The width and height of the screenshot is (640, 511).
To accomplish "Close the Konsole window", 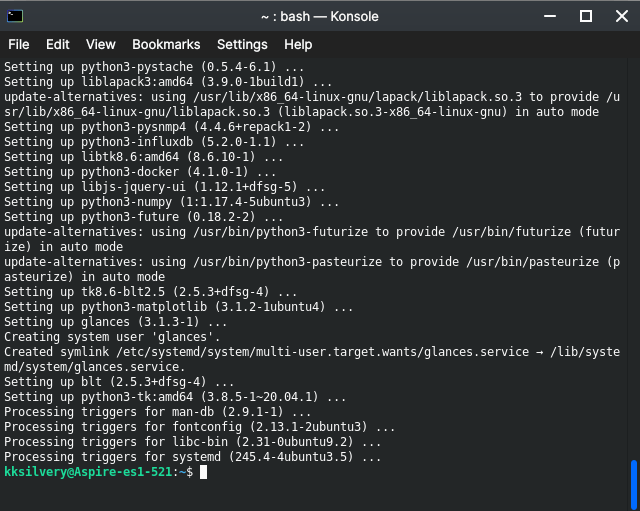I will [622, 16].
